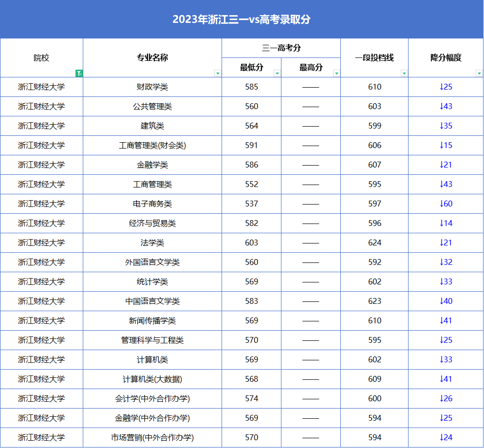Click the 院校 column header
This screenshot has width=484, height=448.
(41, 57)
